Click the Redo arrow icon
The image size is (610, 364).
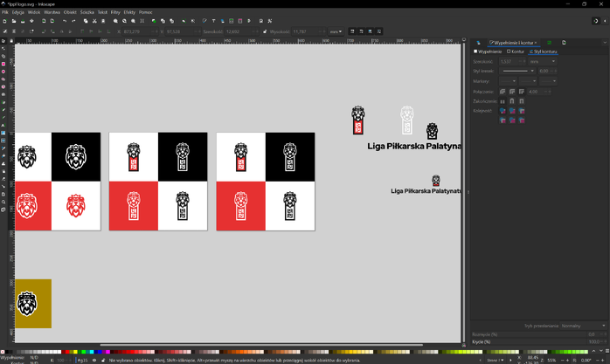(73, 21)
